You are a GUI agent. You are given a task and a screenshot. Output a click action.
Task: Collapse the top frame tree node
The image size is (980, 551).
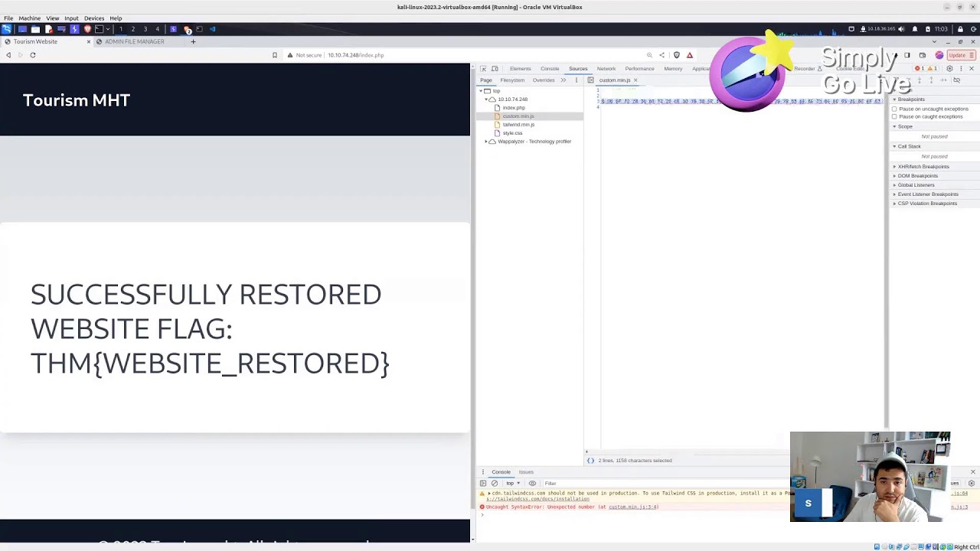[x=481, y=91]
